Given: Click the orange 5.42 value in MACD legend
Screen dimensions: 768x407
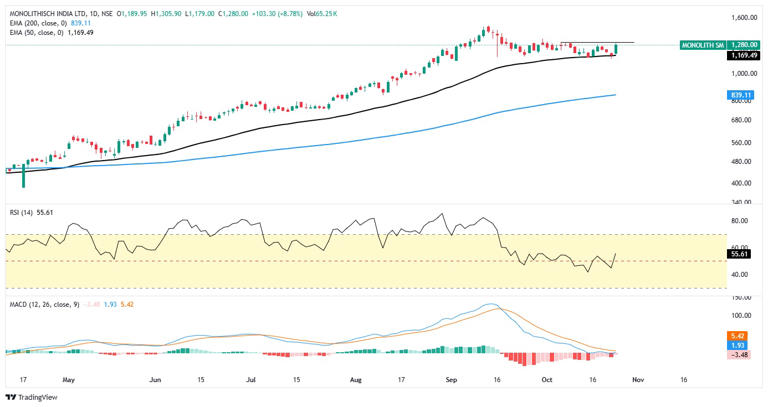Looking at the screenshot, I should 127,305.
